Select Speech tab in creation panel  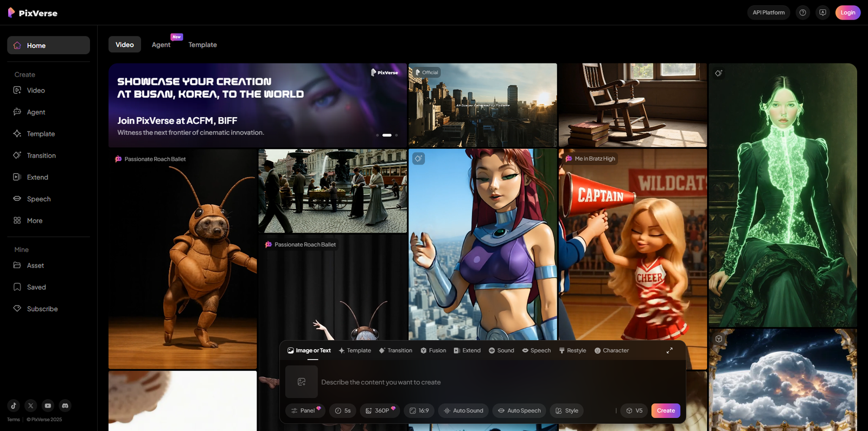point(536,351)
